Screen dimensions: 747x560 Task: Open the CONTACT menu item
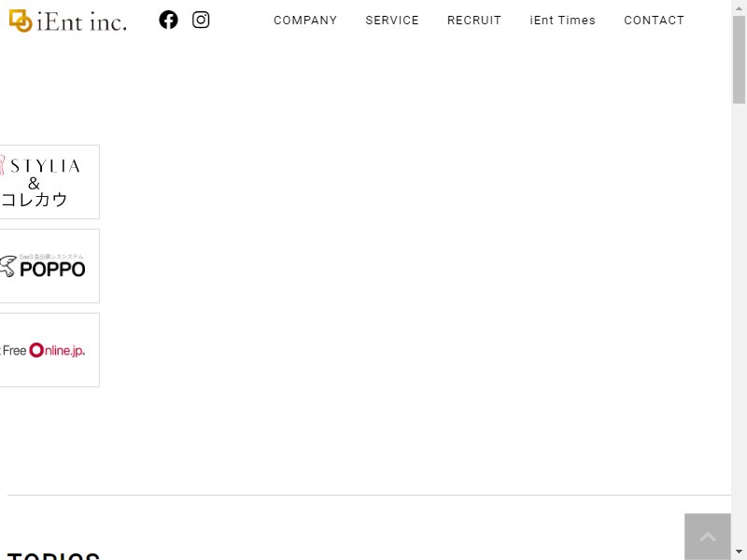tap(655, 21)
